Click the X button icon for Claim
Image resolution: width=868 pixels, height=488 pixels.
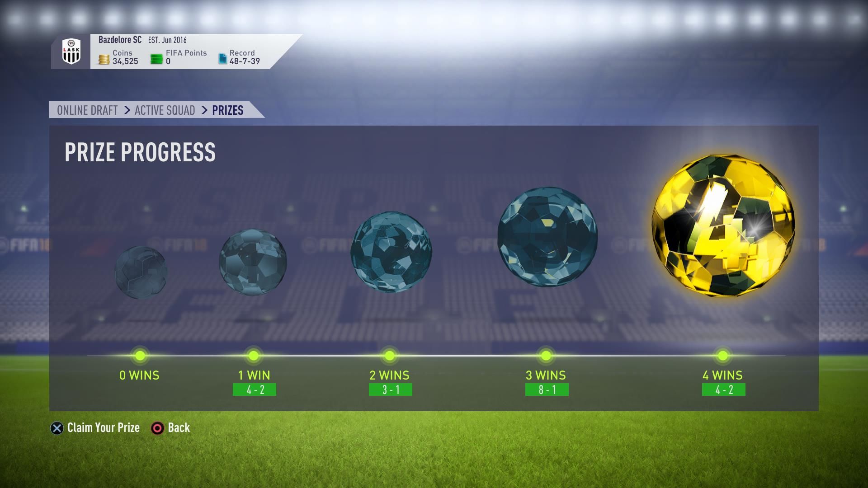57,428
